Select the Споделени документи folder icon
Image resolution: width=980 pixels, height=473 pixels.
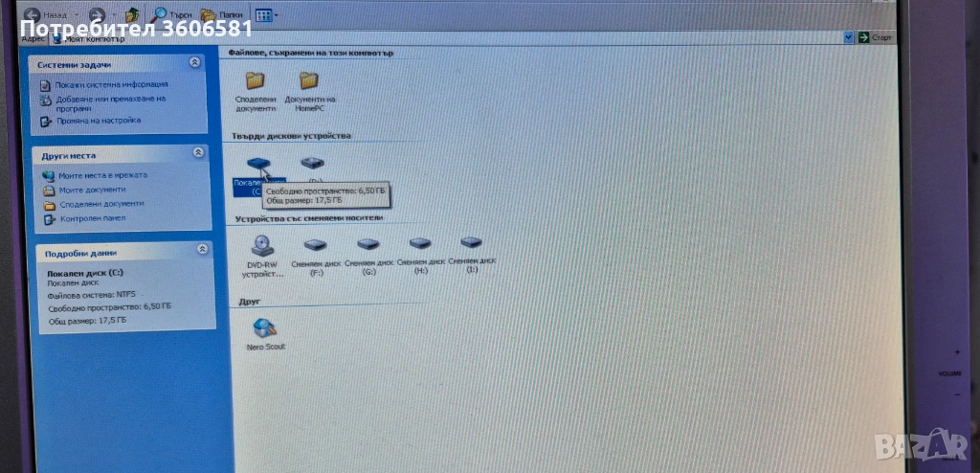click(x=255, y=81)
